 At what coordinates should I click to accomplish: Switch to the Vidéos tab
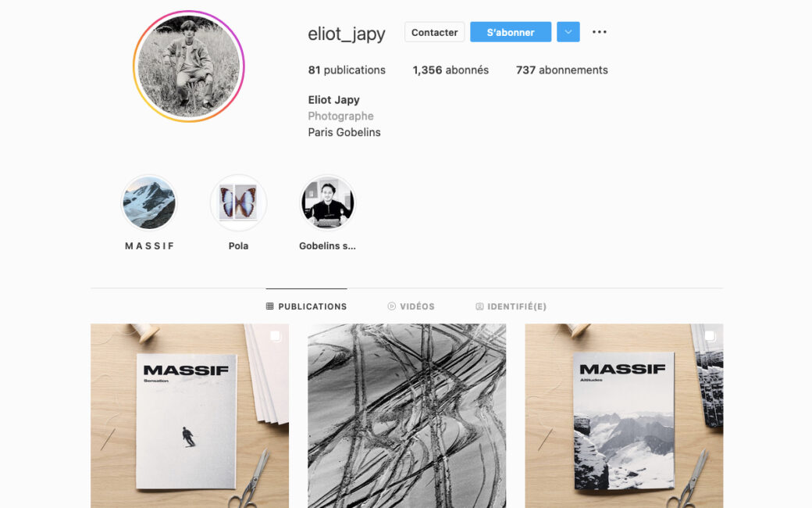coord(411,306)
